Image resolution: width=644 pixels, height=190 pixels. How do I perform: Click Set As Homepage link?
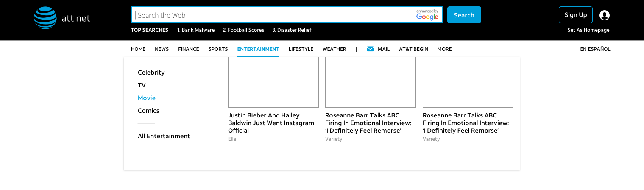tap(588, 30)
